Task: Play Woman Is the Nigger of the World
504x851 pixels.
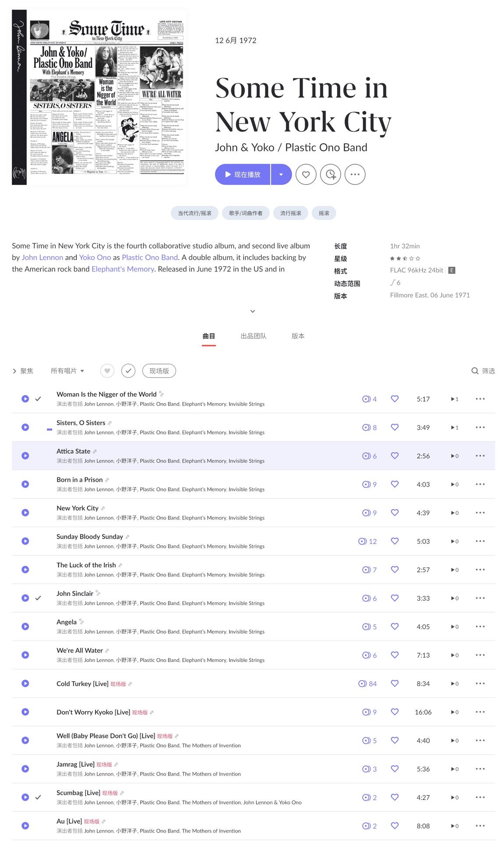Action: click(x=25, y=399)
